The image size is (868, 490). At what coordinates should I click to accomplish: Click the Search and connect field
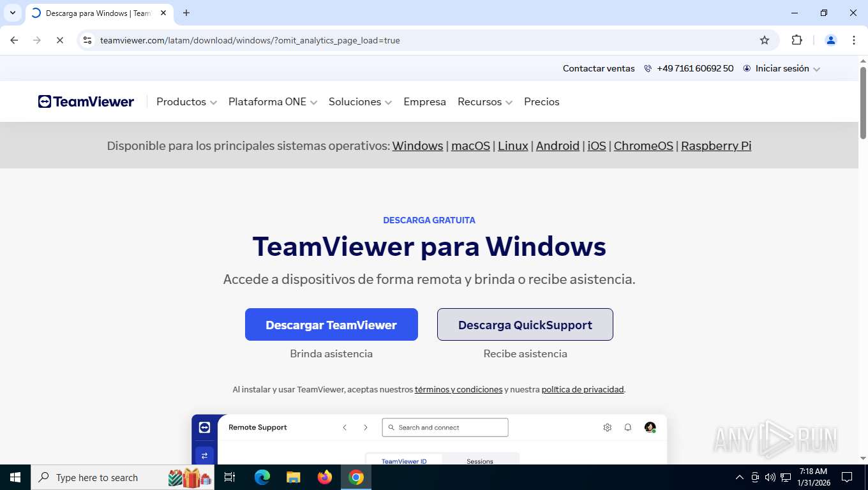click(x=445, y=427)
